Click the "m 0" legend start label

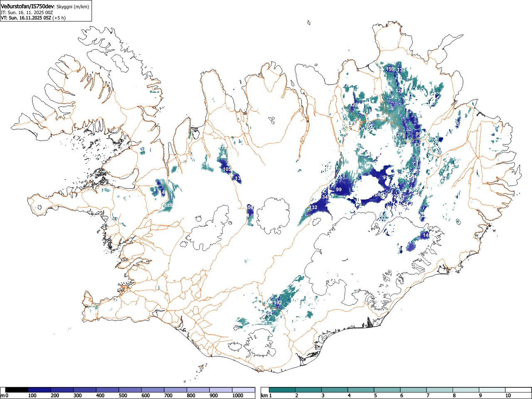pos(5,396)
